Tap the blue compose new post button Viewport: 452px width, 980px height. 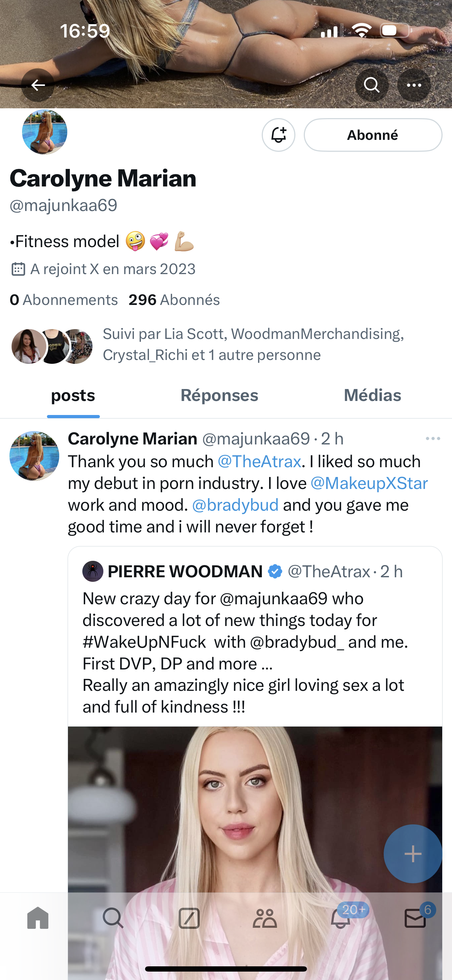(x=413, y=854)
